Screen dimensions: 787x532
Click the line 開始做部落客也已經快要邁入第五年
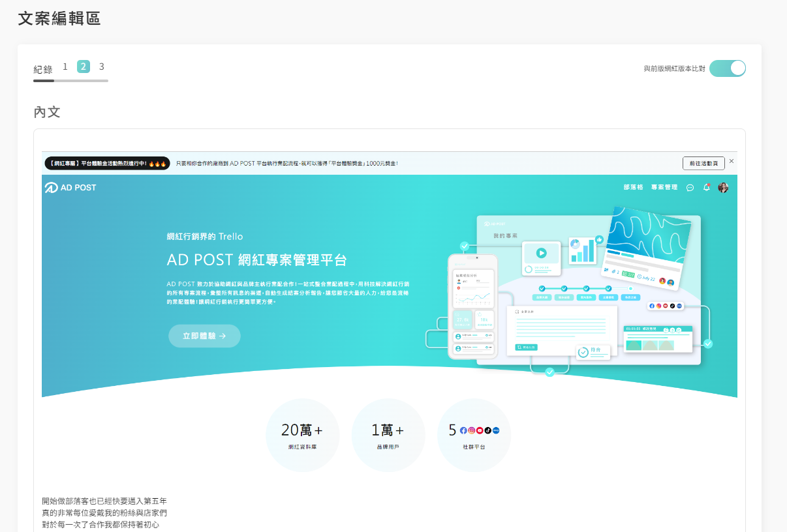tap(104, 501)
